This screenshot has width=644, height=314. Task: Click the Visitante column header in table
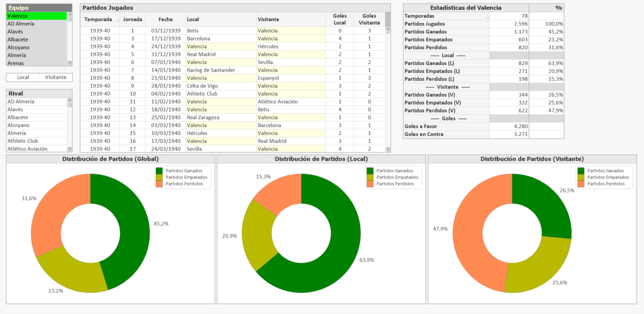click(291, 19)
